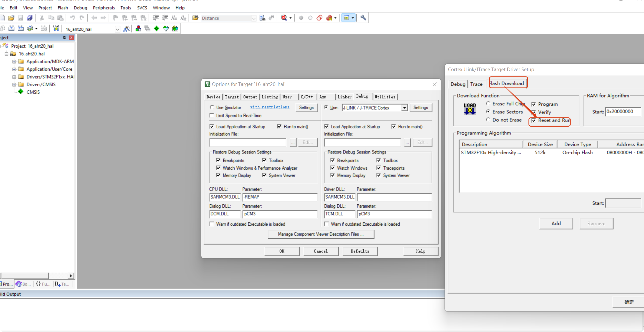Screen dimensions: 644x332
Task: Expand the Application/User/Core folder
Action: 14,69
